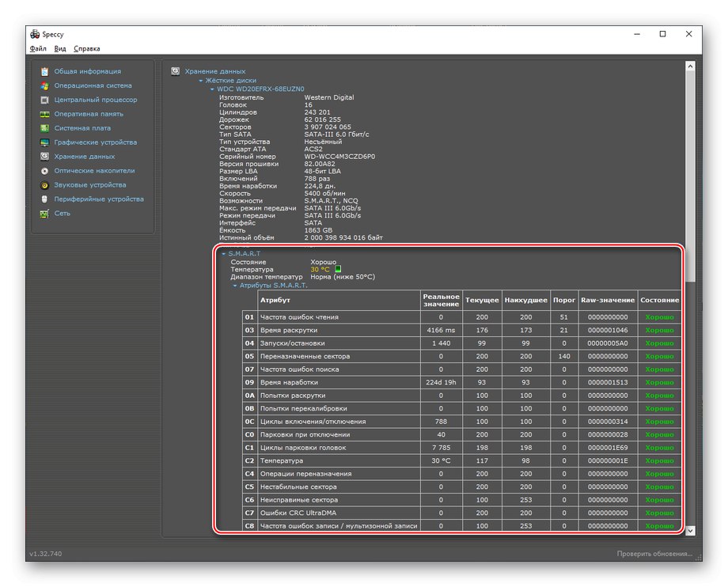Click the green temperature indicator square
The image size is (728, 587).
tap(338, 269)
